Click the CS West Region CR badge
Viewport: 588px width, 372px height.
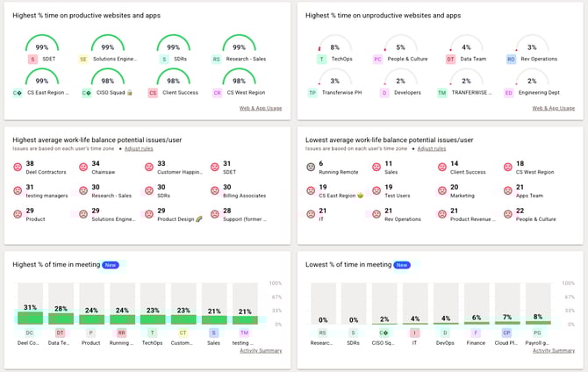[x=216, y=92]
